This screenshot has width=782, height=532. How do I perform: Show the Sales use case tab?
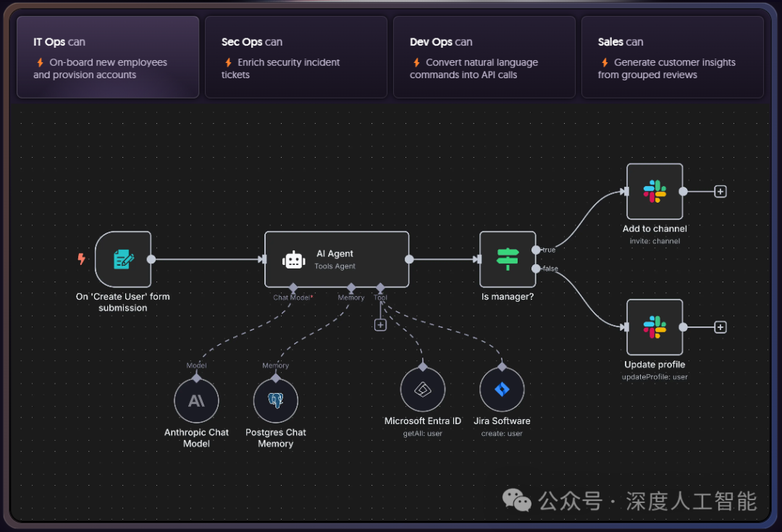point(672,57)
